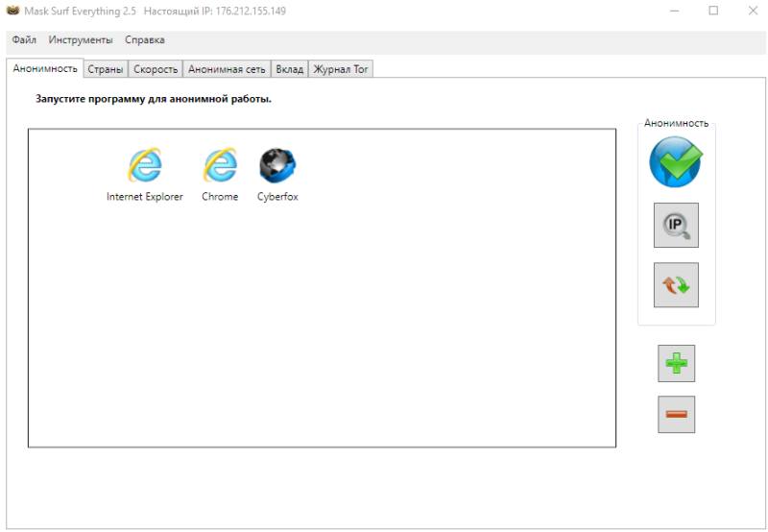Go to the Скорость tab
This screenshot has width=768, height=532.
[x=156, y=69]
